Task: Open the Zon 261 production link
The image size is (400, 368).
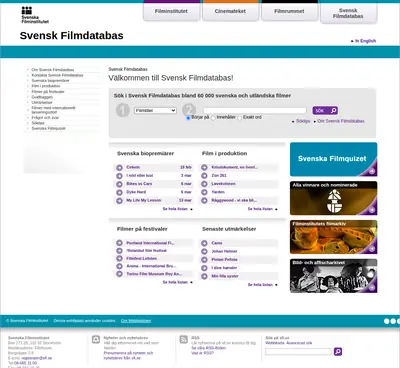Action: [x=219, y=176]
